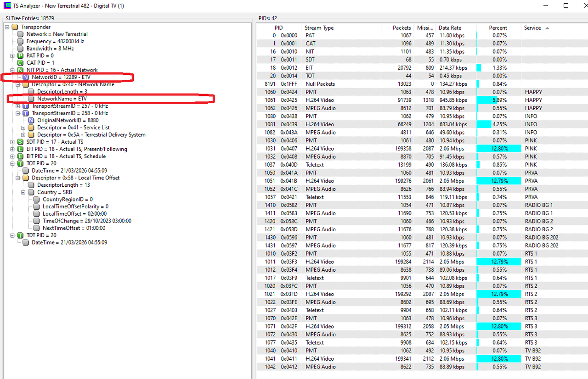Click the T icon of TransportStreamID = 258
This screenshot has width=588, height=379.
(26, 113)
